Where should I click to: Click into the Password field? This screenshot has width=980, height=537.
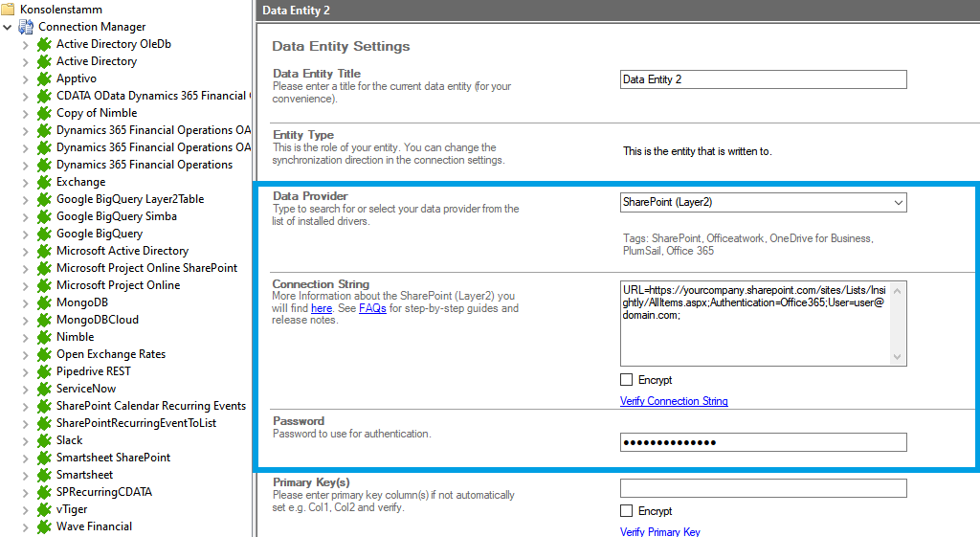tap(763, 442)
